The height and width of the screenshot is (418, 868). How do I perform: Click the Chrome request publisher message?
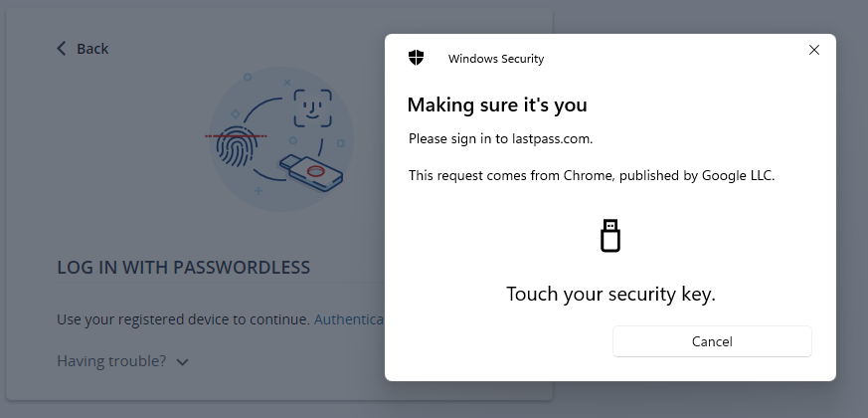click(x=592, y=175)
